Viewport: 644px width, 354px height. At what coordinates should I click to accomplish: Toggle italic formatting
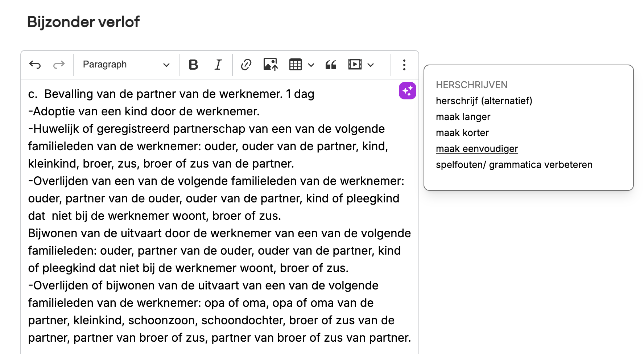[x=218, y=65]
